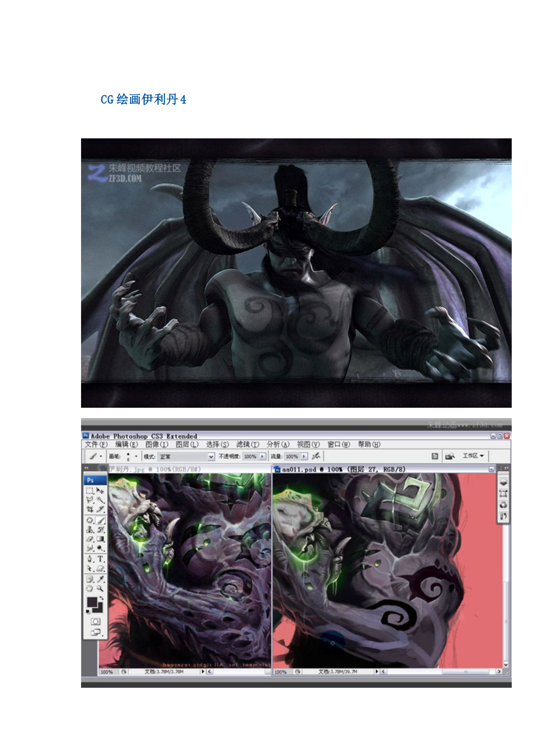Click the opacity 100% value field
Image resolution: width=535 pixels, height=756 pixels.
[x=251, y=456]
